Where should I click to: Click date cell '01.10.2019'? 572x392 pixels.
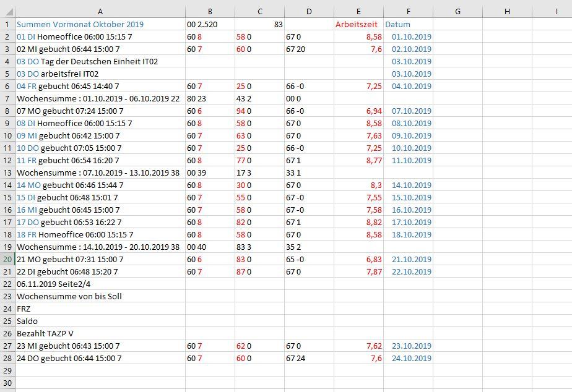pos(408,37)
